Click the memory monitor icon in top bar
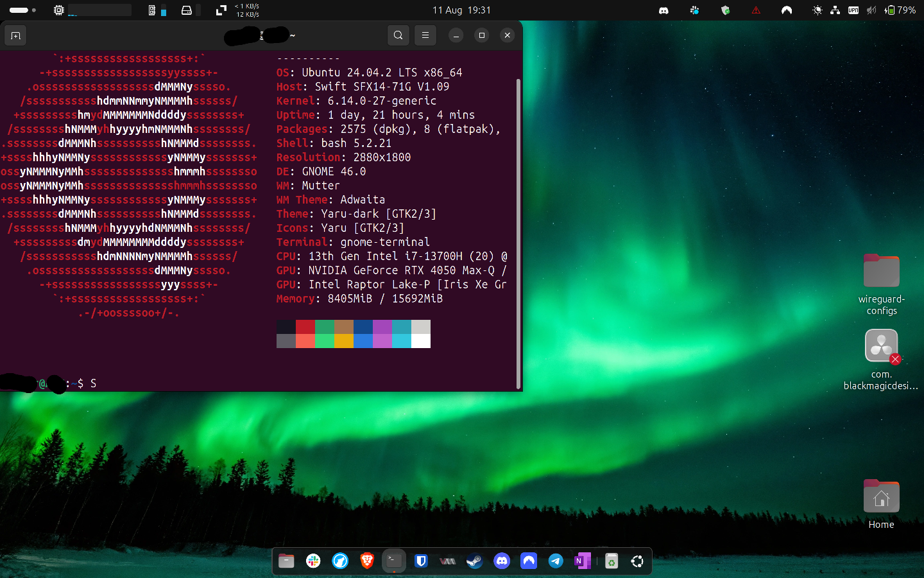 click(152, 10)
